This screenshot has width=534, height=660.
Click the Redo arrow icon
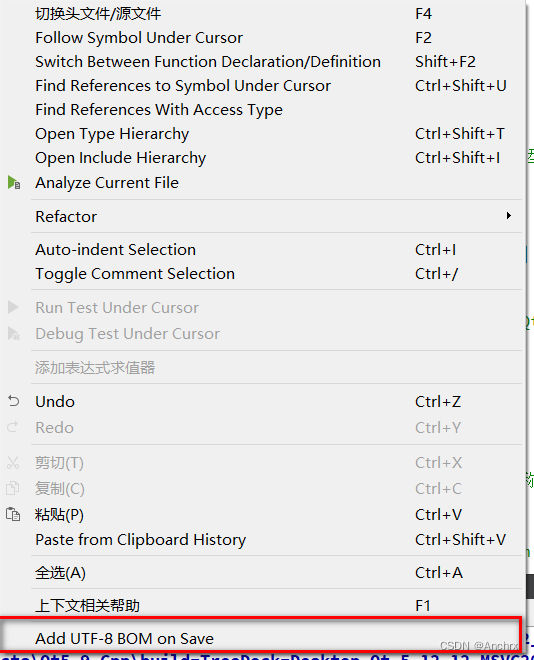tap(13, 427)
